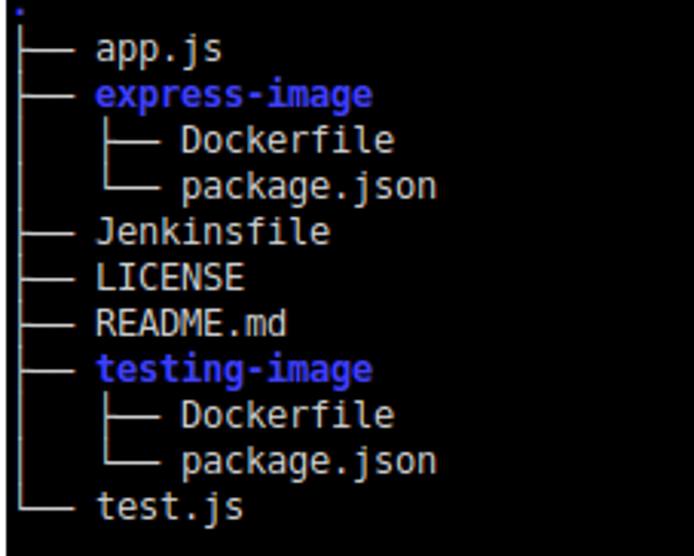
Task: Click the branch line before Jenkinsfile
Action: 48,232
